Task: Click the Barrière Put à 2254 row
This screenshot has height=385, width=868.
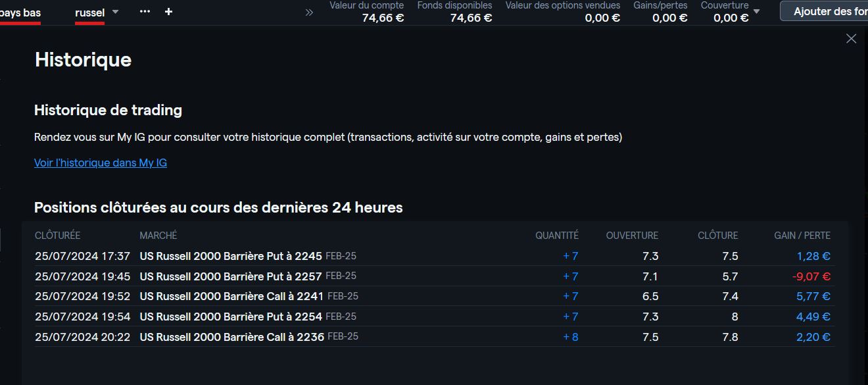Action: (x=231, y=317)
